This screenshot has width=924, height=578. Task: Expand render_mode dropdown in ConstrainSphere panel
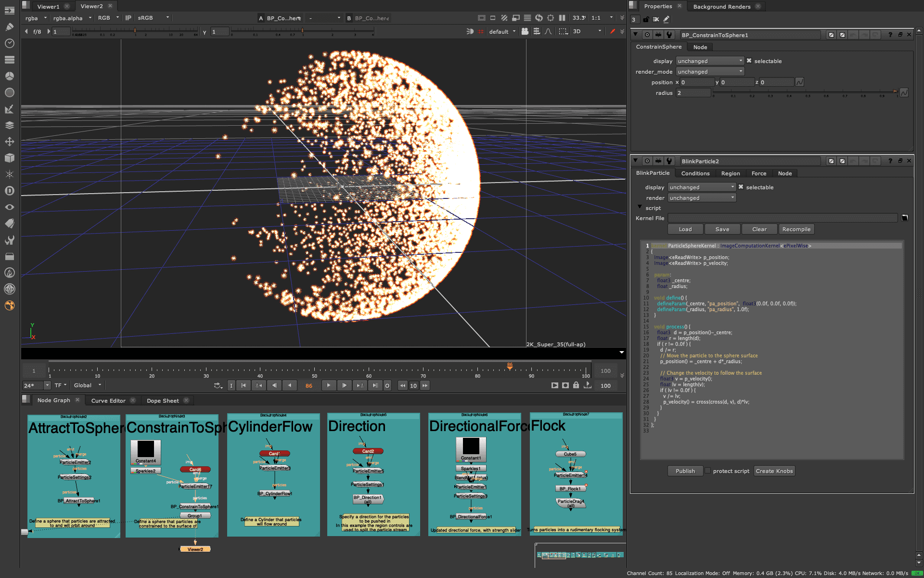point(708,71)
